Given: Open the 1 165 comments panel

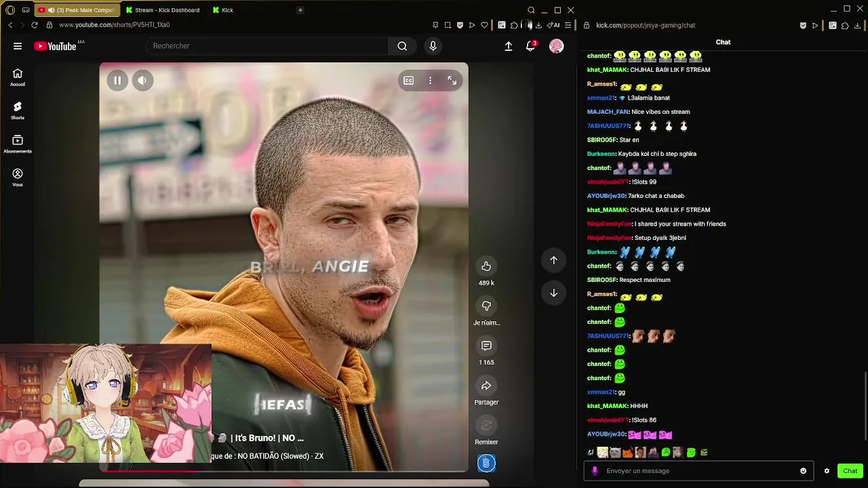Looking at the screenshot, I should coord(486,346).
